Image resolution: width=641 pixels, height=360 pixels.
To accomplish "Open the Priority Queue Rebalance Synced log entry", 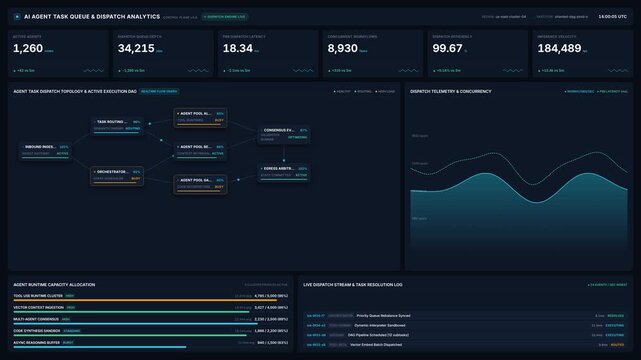I will point(466,316).
